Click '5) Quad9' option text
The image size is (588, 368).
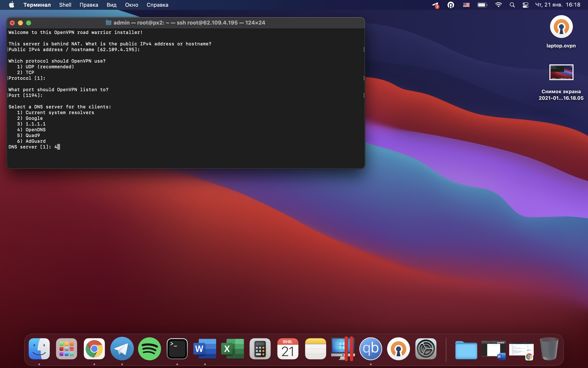(28, 135)
